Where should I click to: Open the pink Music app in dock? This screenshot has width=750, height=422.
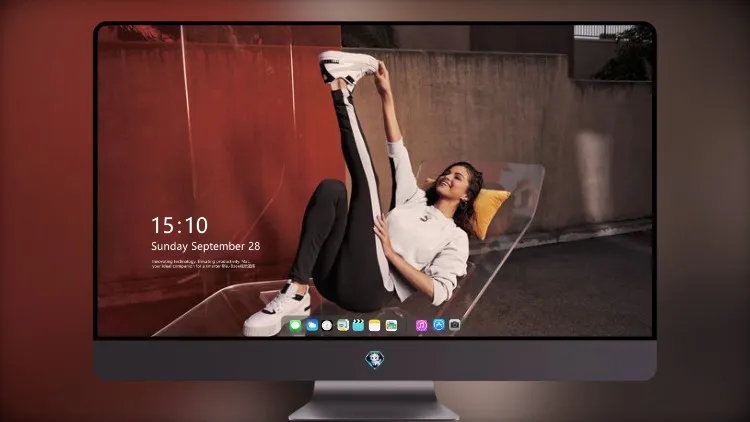[x=421, y=326]
